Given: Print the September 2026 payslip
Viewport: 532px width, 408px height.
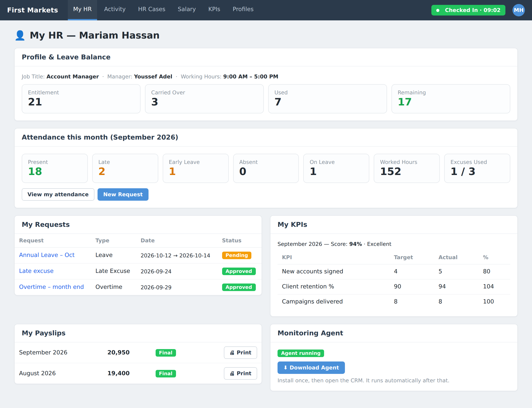Looking at the screenshot, I should click(240, 352).
